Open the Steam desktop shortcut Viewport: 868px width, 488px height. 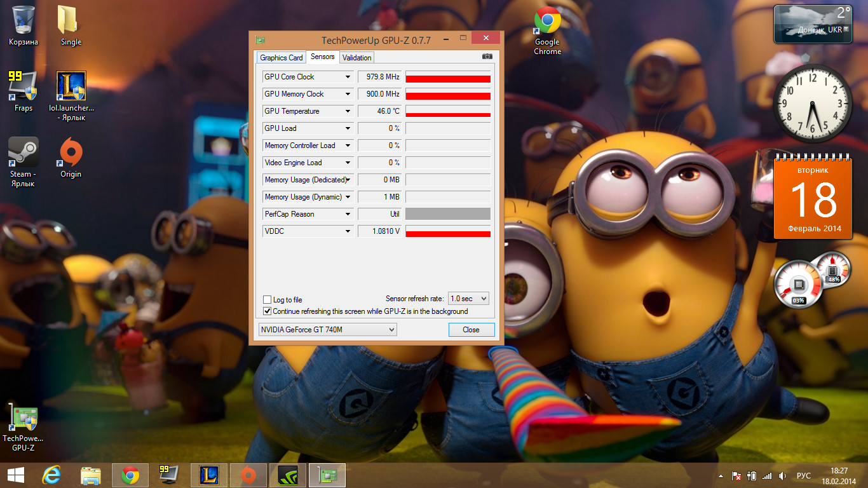pos(24,162)
